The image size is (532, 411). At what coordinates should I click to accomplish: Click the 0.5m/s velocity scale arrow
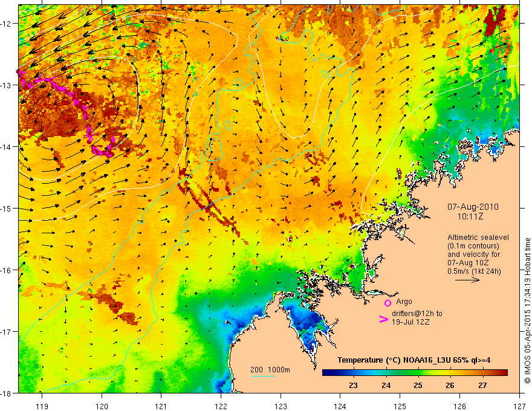[467, 280]
